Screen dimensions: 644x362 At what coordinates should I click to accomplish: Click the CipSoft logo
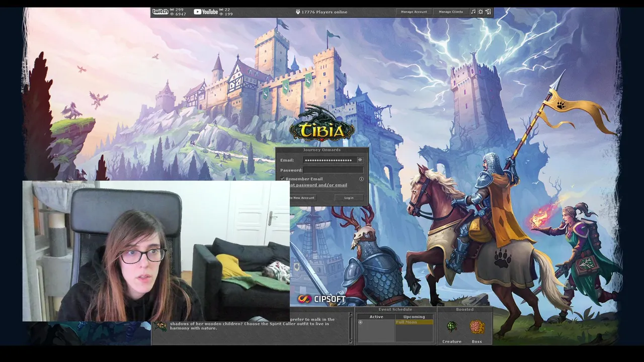click(321, 299)
